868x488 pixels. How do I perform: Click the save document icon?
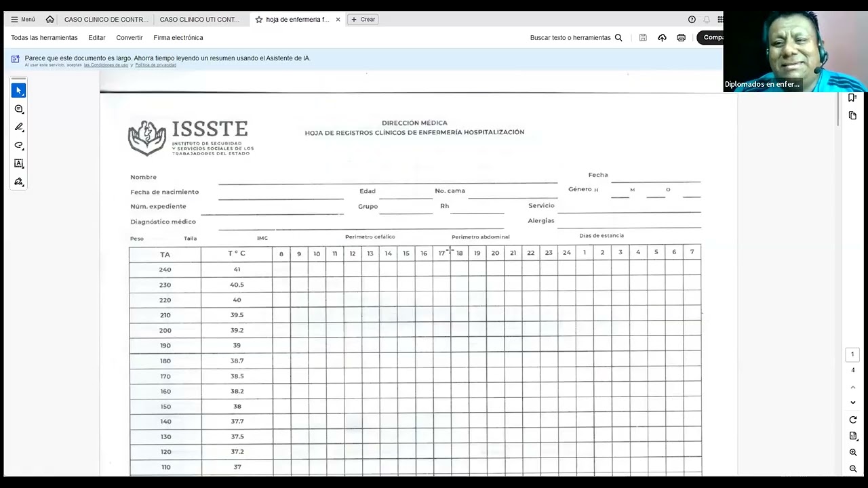643,38
